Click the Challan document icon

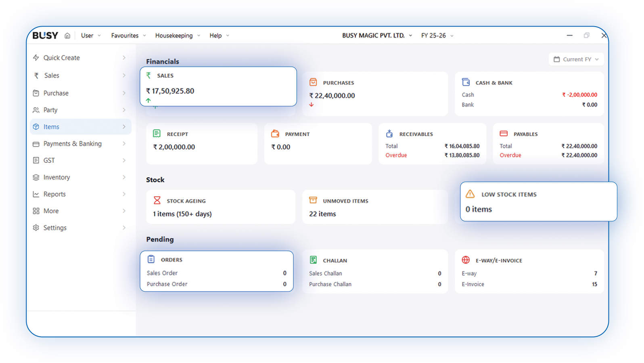click(313, 260)
